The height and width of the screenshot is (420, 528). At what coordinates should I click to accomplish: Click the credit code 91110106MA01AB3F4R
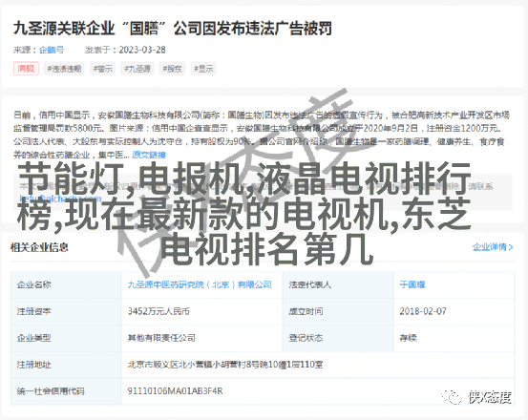tap(175, 391)
